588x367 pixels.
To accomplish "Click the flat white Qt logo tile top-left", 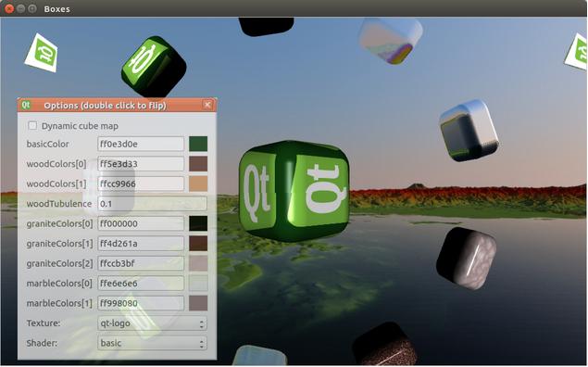I will click(x=42, y=53).
